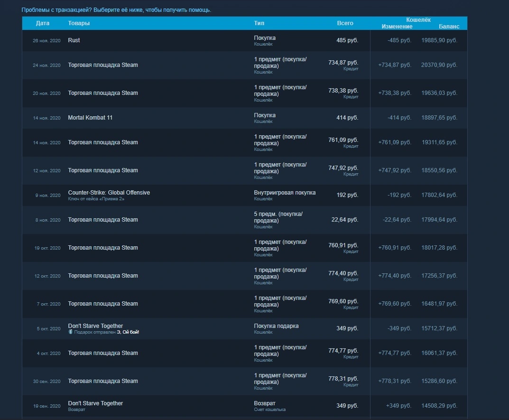
Task: Click the 'Товары' column header
Action: click(x=79, y=23)
